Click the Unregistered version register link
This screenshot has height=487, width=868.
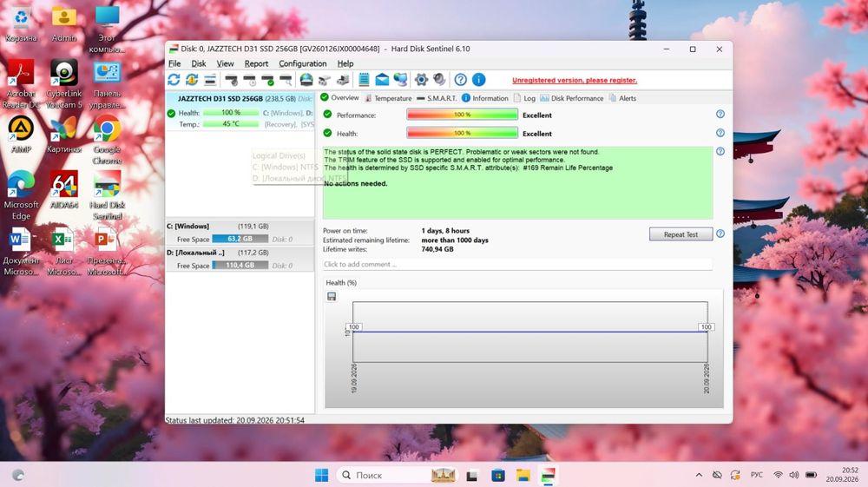click(x=575, y=80)
